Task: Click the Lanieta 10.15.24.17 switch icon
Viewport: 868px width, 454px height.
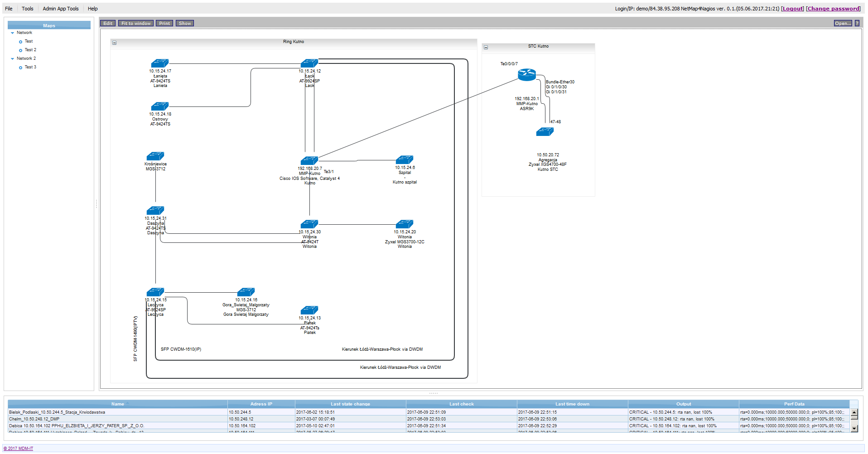Action: [160, 63]
